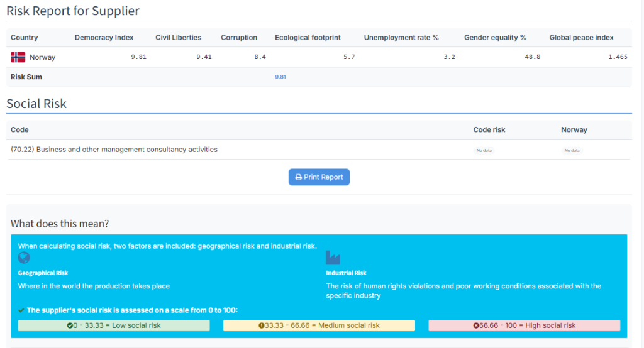Click the Global peace index column header

(581, 38)
